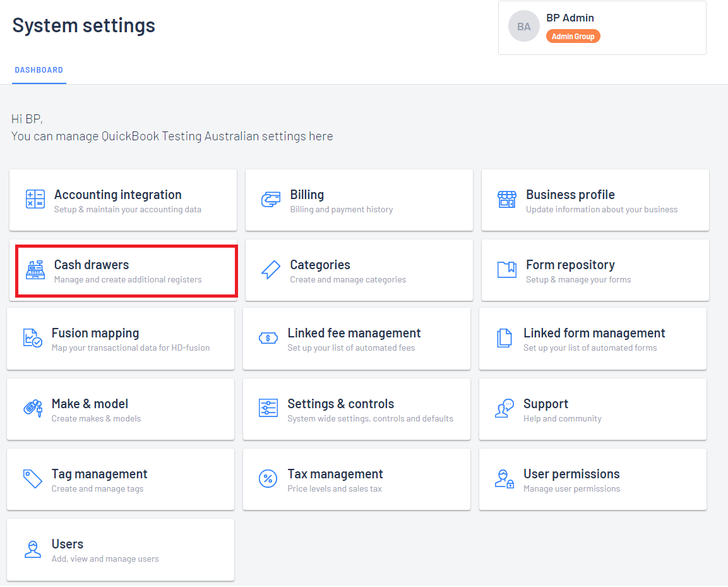Click 'Setup & manage your forms' text
This screenshot has height=587, width=728.
click(x=578, y=280)
